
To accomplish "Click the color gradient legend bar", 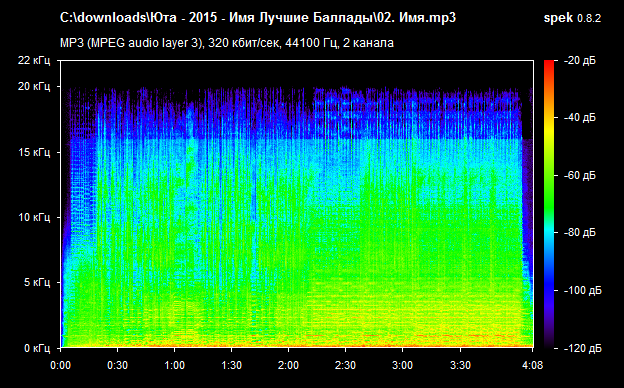I will (549, 205).
